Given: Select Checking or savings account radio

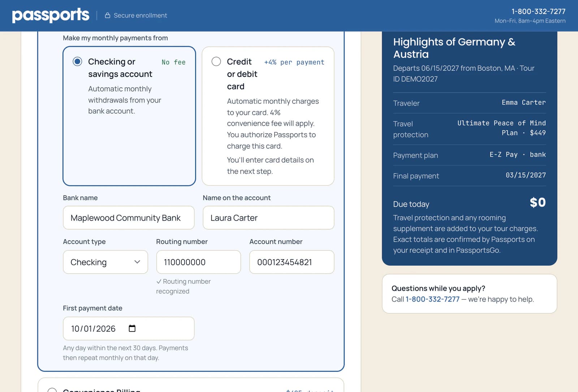Looking at the screenshot, I should click(77, 61).
